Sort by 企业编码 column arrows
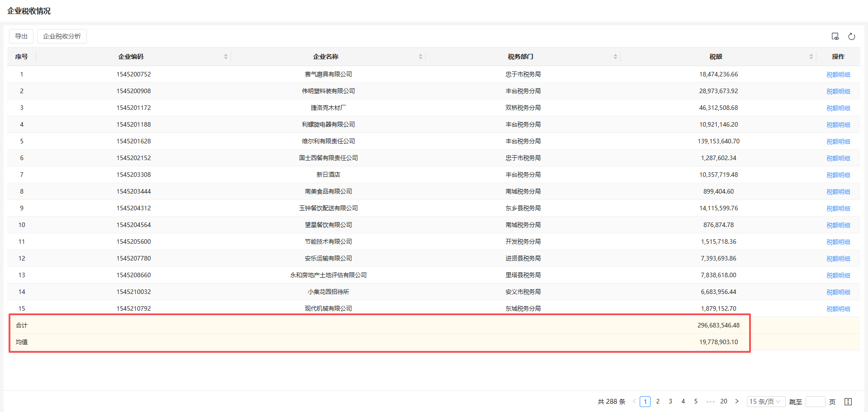Viewport: 868px width, 412px height. pyautogui.click(x=226, y=57)
